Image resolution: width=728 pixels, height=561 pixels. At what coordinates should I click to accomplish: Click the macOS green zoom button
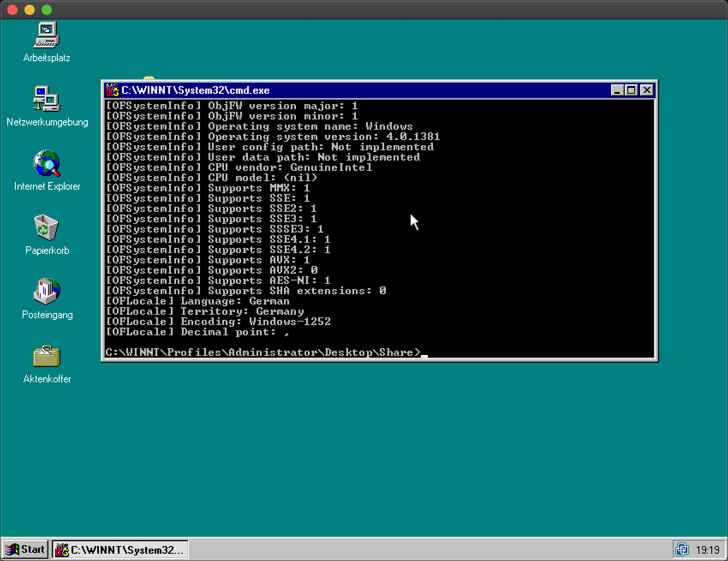click(x=47, y=9)
